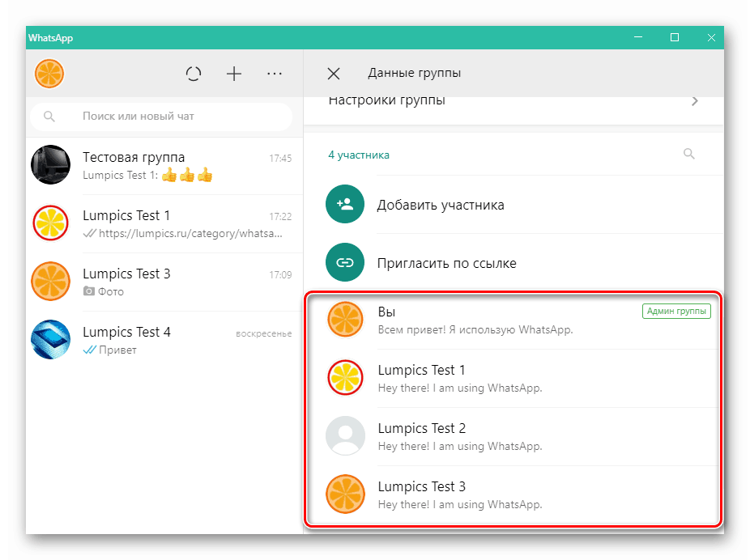Image resolution: width=750 pixels, height=560 pixels.
Task: Focus the 'Поиск или новый чат' search field
Action: coord(161,116)
